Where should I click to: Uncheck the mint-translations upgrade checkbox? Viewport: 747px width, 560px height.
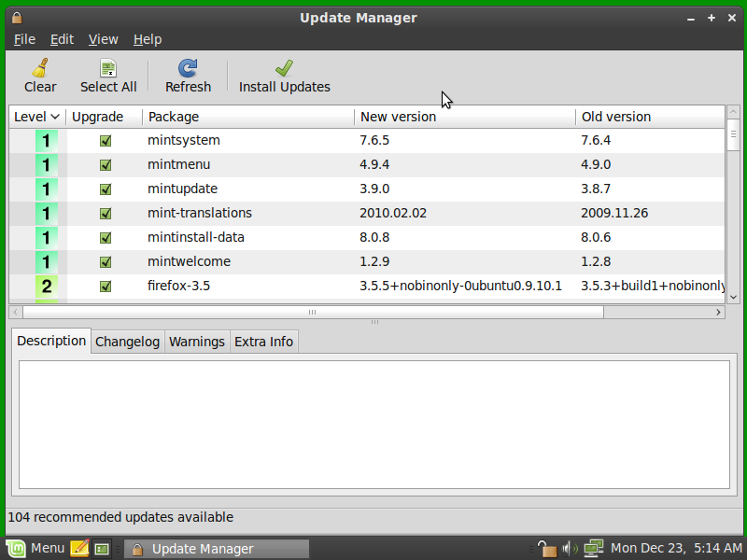coord(106,214)
